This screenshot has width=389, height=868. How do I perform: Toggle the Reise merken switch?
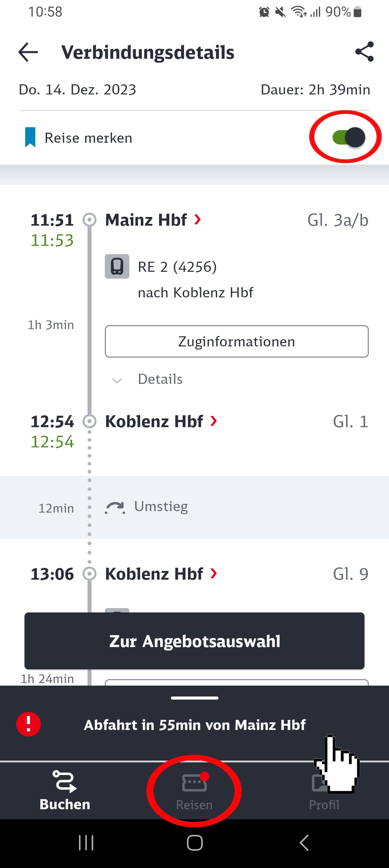point(349,137)
